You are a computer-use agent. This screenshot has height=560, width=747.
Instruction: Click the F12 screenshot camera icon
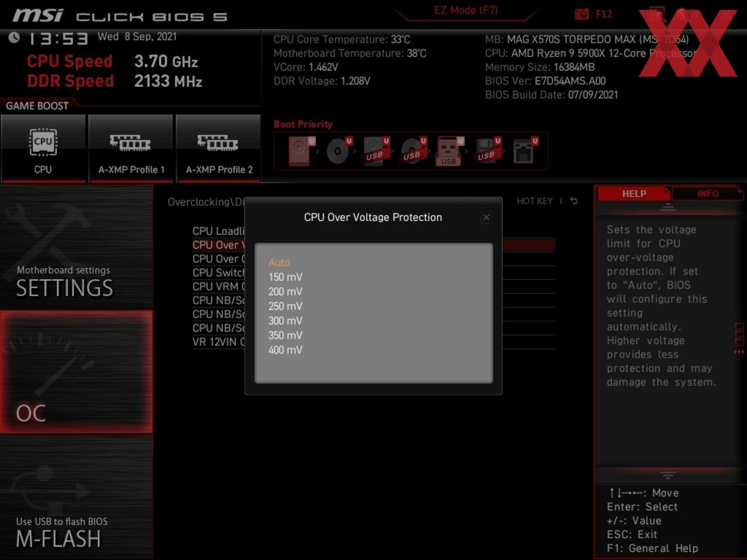point(581,14)
